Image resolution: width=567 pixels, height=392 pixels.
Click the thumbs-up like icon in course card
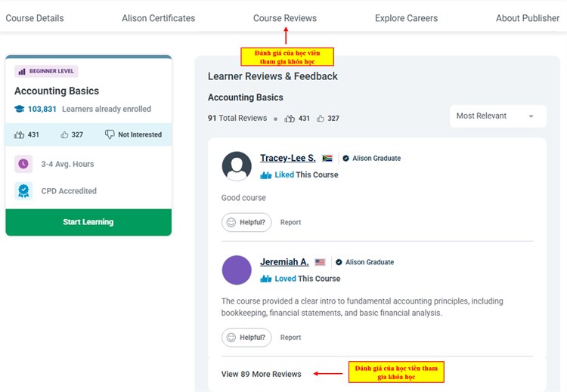[x=64, y=134]
